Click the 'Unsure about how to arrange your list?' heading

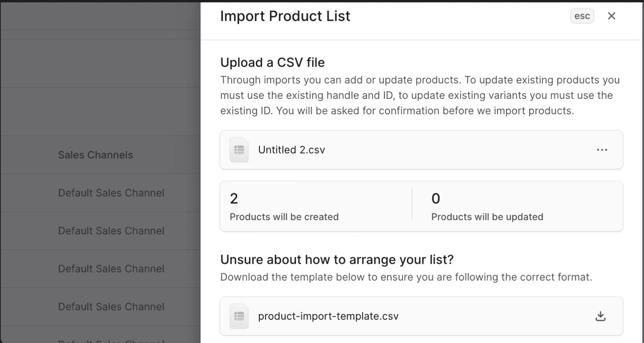tap(337, 260)
